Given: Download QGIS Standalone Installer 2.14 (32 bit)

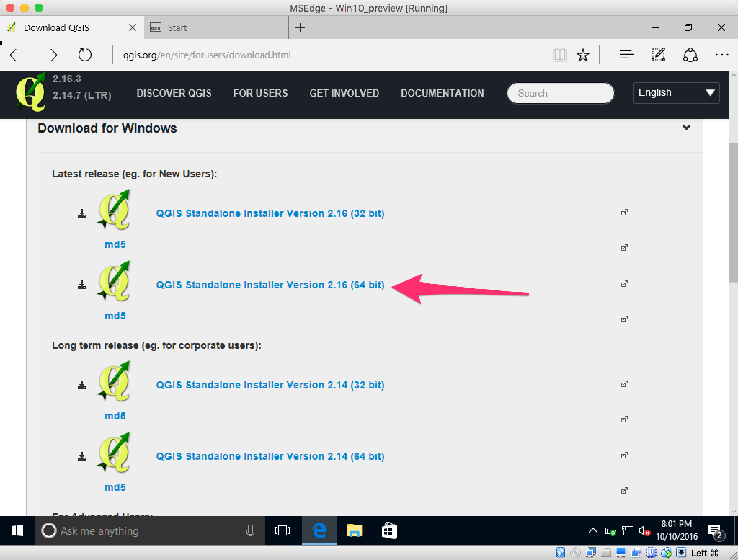Looking at the screenshot, I should (x=270, y=385).
